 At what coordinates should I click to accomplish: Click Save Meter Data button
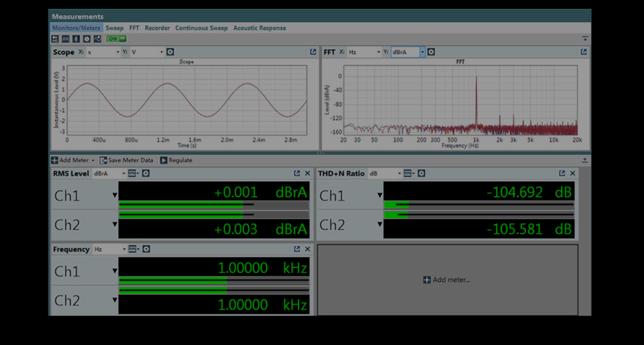[127, 160]
